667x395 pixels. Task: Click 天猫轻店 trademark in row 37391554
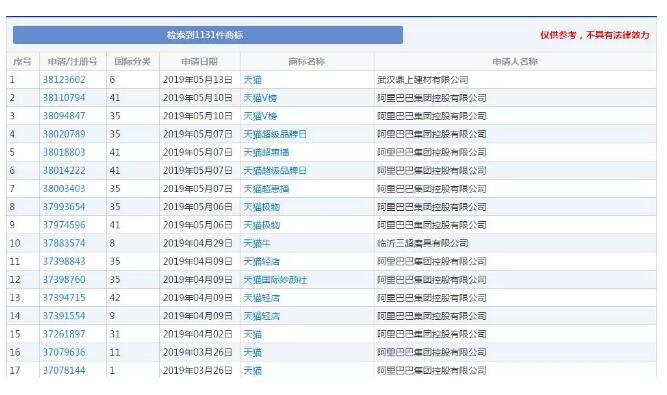pyautogui.click(x=261, y=316)
